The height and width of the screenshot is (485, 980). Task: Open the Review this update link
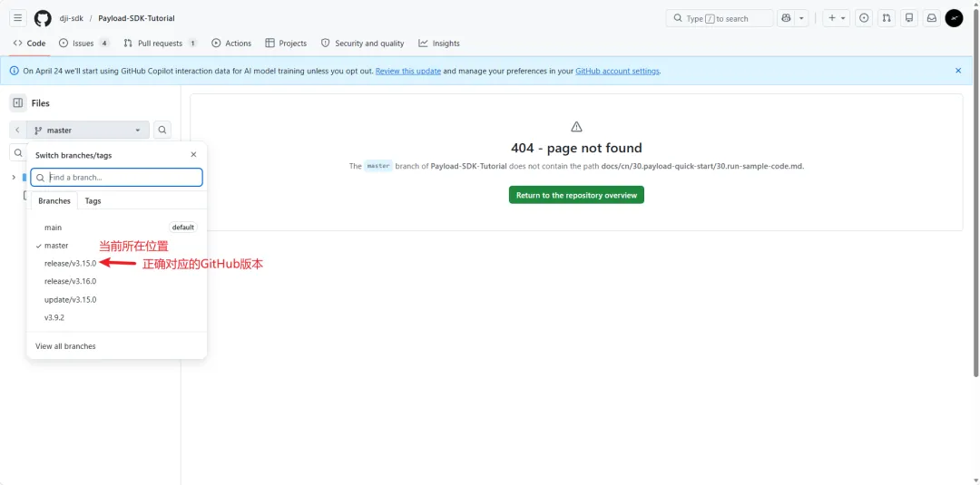(x=408, y=71)
